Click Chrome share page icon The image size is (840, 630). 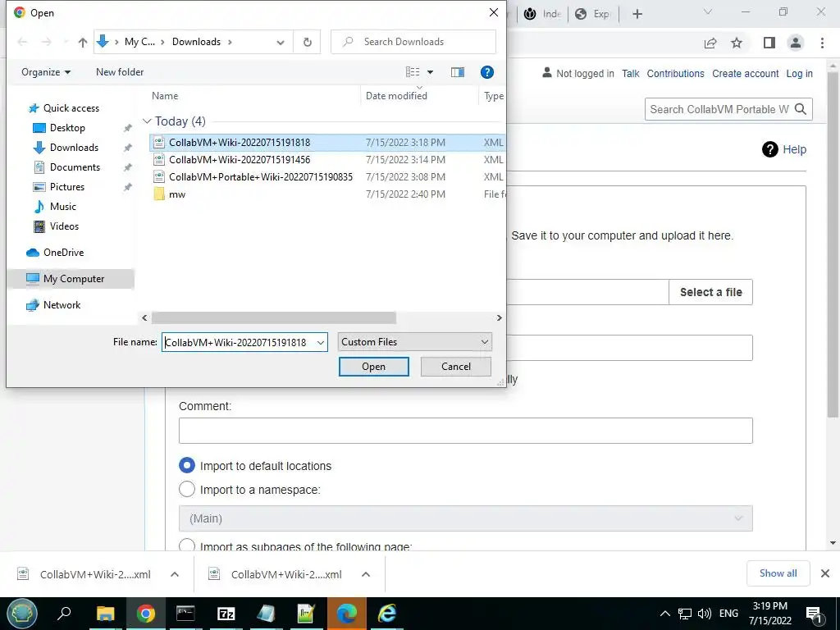tap(710, 43)
